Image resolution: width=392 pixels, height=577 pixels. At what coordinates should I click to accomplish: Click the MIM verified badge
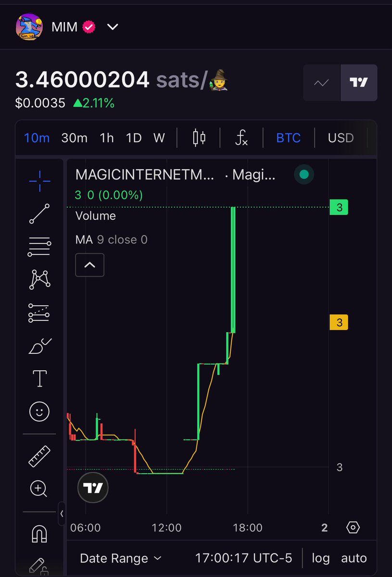pos(89,27)
